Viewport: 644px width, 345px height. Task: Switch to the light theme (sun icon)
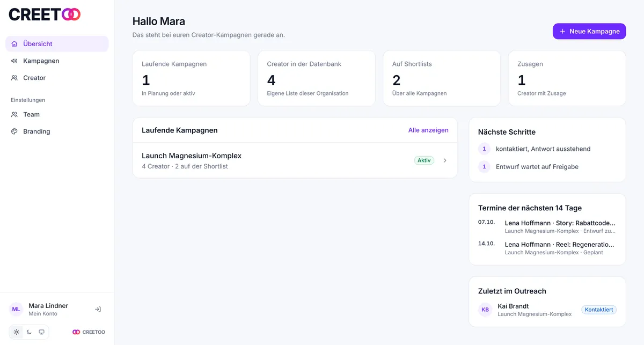(x=17, y=332)
